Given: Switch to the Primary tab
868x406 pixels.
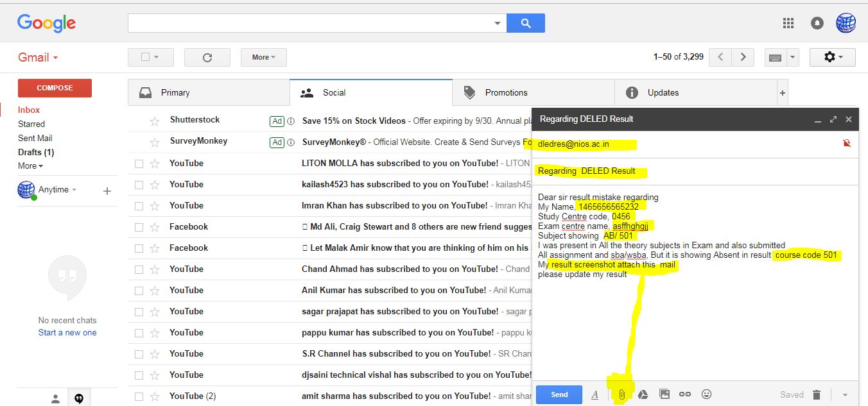Looking at the screenshot, I should pyautogui.click(x=209, y=93).
